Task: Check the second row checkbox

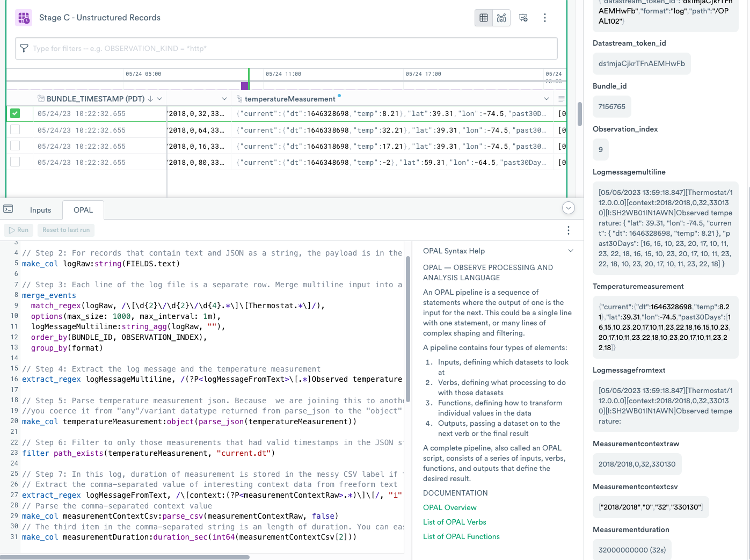Action: [15, 129]
